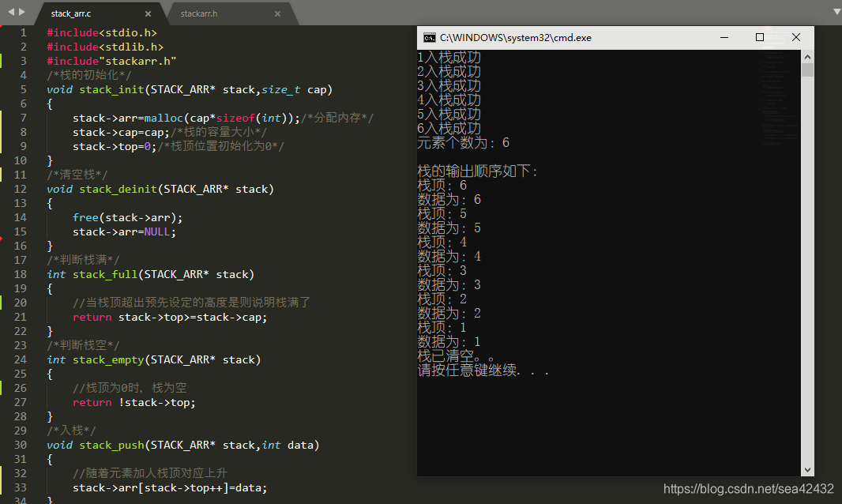Go to previous tab with left arrow
The height and width of the screenshot is (504, 842).
click(11, 11)
